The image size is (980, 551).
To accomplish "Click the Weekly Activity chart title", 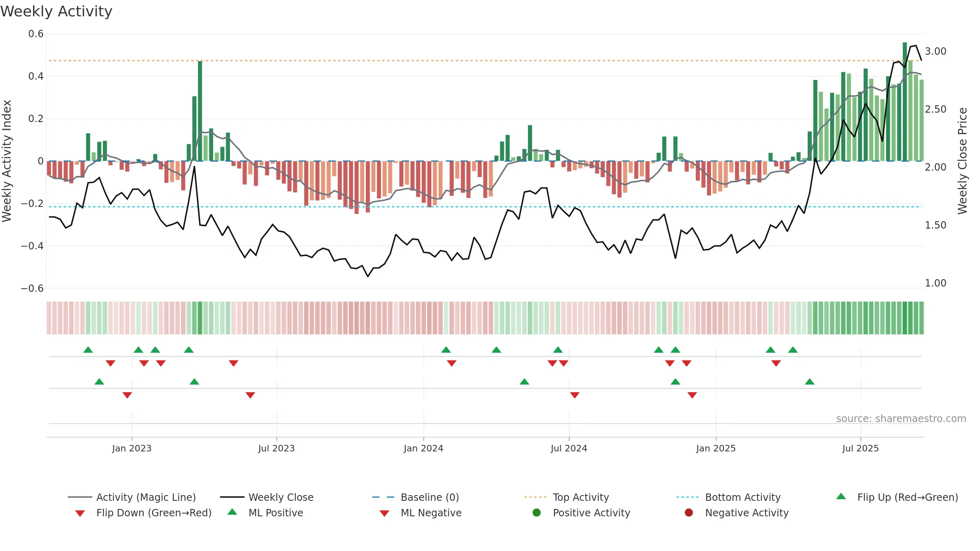I will (56, 11).
